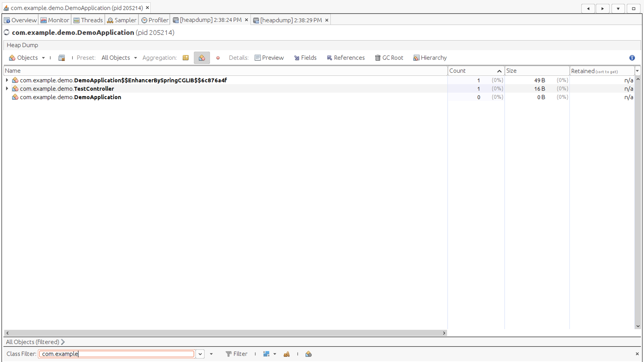This screenshot has height=362, width=644.
Task: Select the heapdump 2:38:24 PM tab
Action: tap(210, 20)
